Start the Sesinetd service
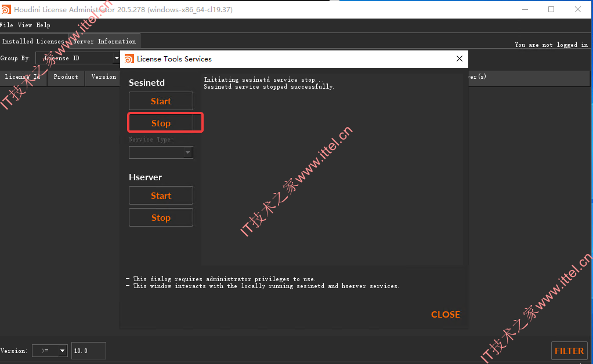593x364 pixels. point(161,101)
